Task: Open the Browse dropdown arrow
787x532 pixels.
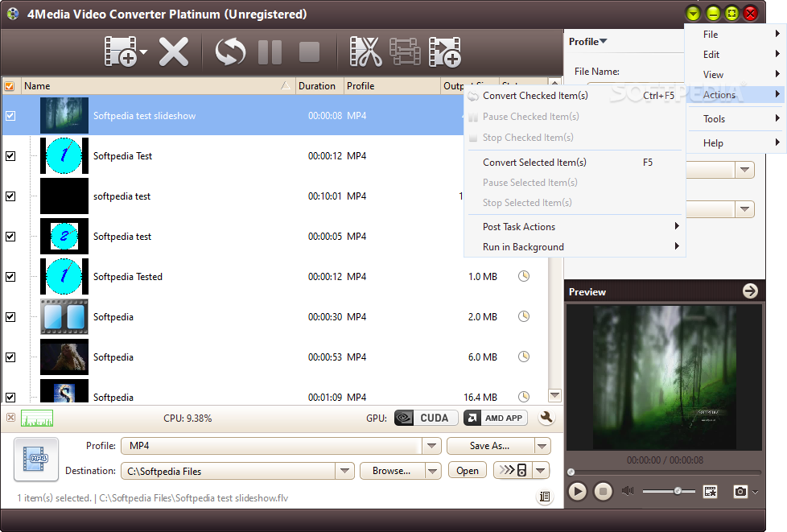Action: pos(433,471)
